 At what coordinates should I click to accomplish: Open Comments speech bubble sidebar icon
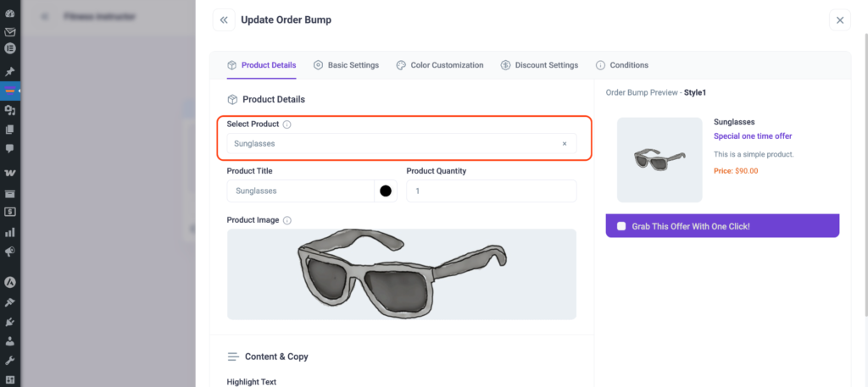click(9, 149)
